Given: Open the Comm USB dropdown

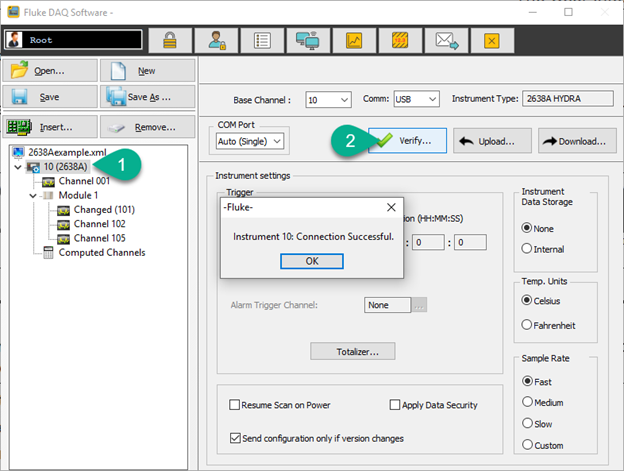Looking at the screenshot, I should pos(416,99).
